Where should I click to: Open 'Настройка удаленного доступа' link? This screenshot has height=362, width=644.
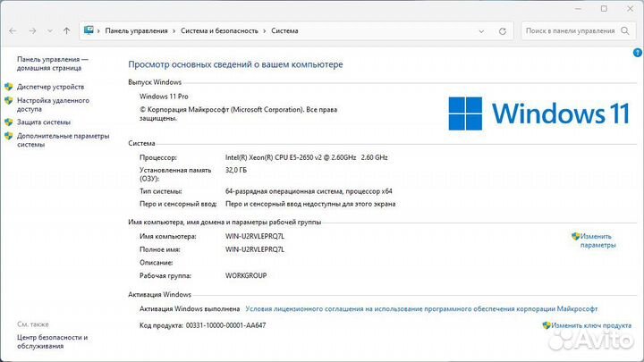(x=53, y=105)
